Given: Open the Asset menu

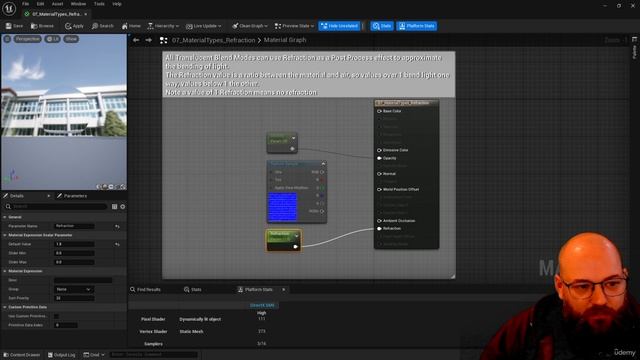Looking at the screenshot, I should click(57, 4).
